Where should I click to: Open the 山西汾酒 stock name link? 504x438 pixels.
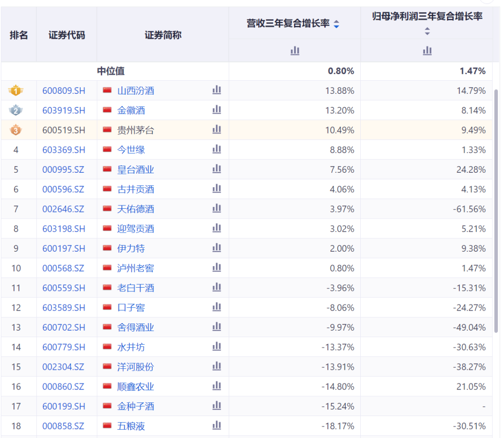136,91
